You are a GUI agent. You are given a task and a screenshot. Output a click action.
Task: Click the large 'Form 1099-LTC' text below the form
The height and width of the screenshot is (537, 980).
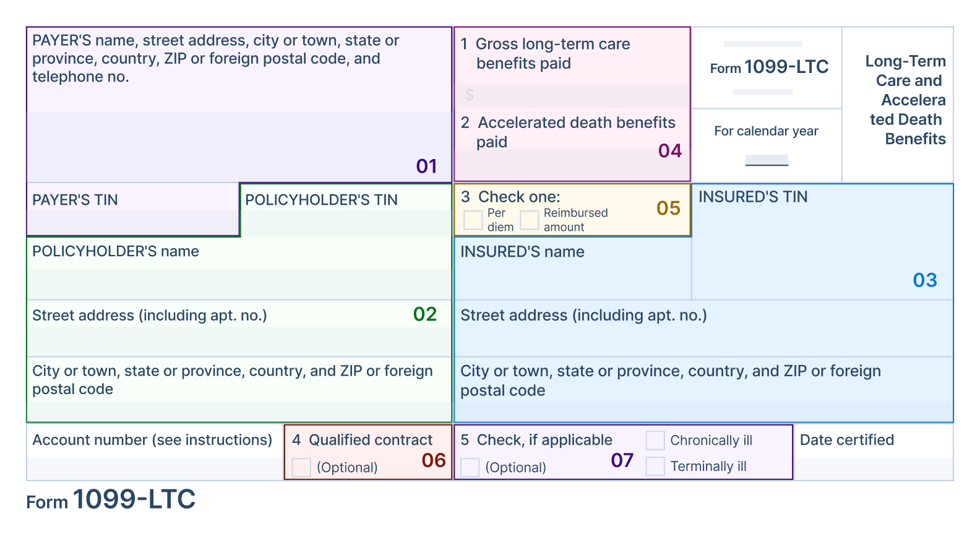pyautogui.click(x=111, y=499)
